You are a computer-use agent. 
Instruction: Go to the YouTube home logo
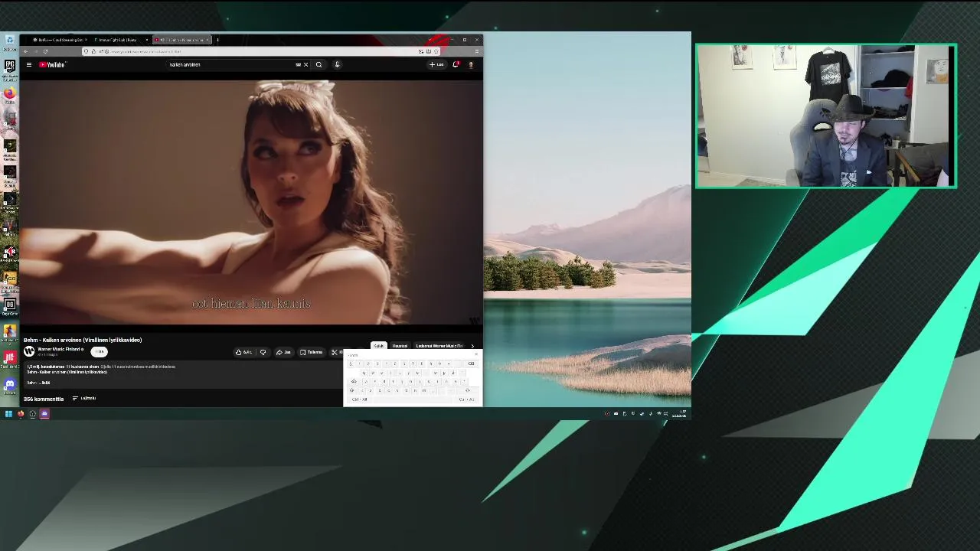point(52,64)
